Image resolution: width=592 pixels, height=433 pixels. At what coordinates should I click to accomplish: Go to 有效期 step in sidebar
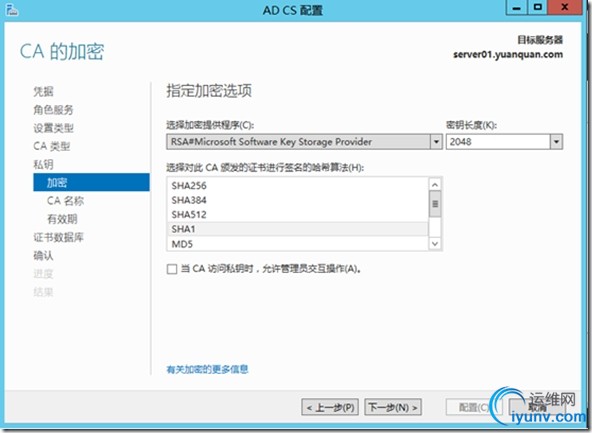pos(62,219)
